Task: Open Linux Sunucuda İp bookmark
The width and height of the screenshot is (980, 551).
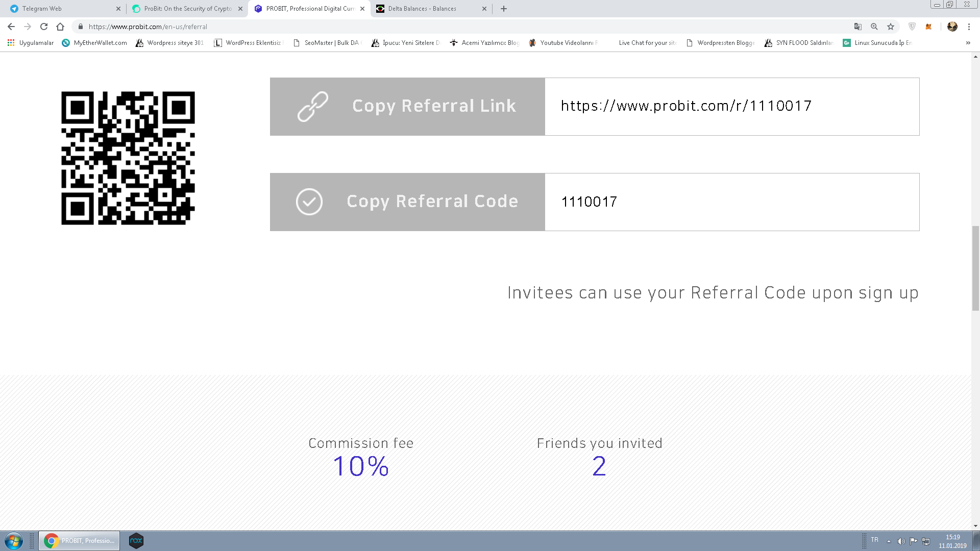Action: tap(878, 43)
